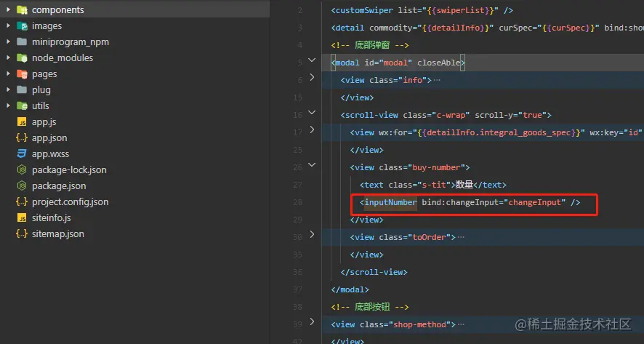Open the app.js file
The image size is (644, 344).
pos(44,122)
